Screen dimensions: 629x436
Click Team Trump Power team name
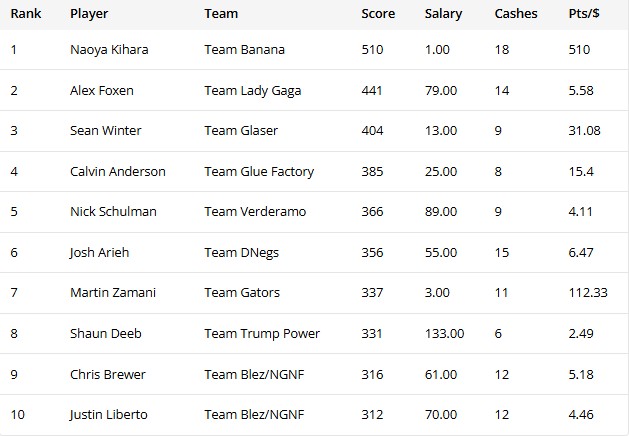tap(262, 334)
